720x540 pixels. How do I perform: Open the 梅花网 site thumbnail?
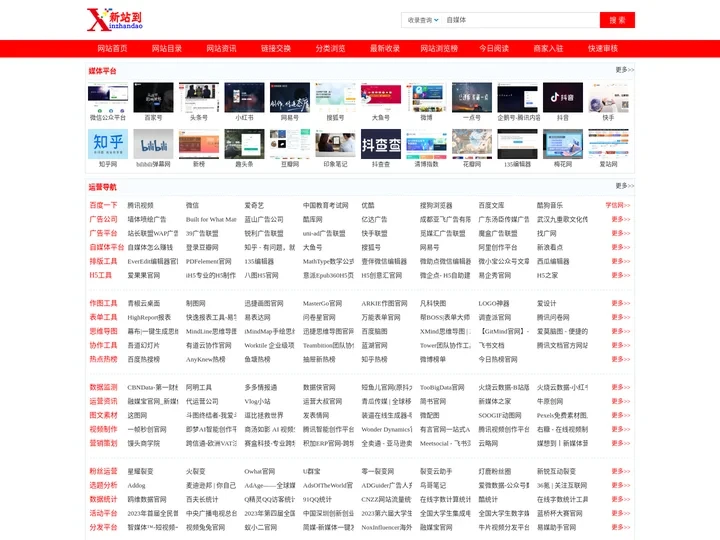562,144
